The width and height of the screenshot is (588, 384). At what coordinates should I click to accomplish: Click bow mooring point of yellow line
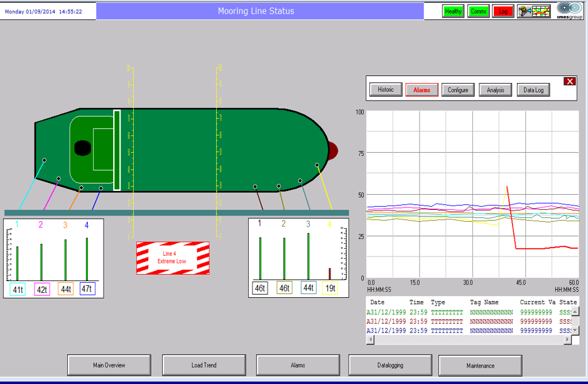coord(317,165)
